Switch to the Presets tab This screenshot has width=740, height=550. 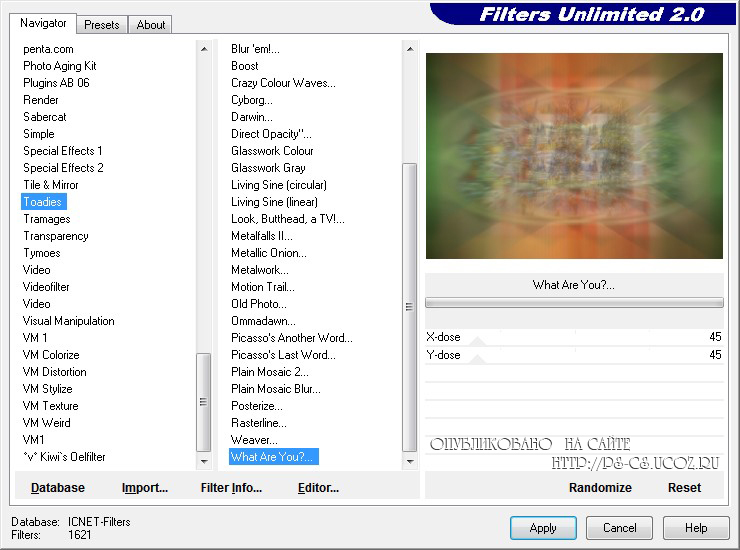[x=101, y=25]
